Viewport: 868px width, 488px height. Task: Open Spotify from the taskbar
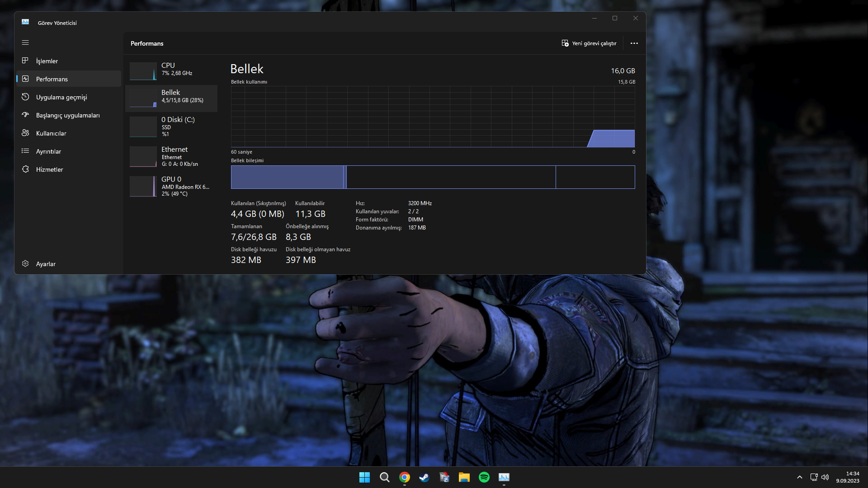click(x=484, y=477)
